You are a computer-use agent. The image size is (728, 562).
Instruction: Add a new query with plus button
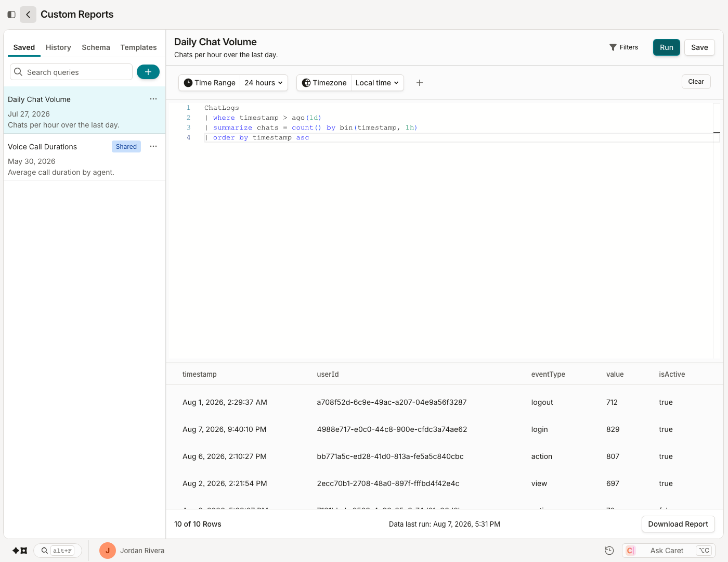point(148,72)
